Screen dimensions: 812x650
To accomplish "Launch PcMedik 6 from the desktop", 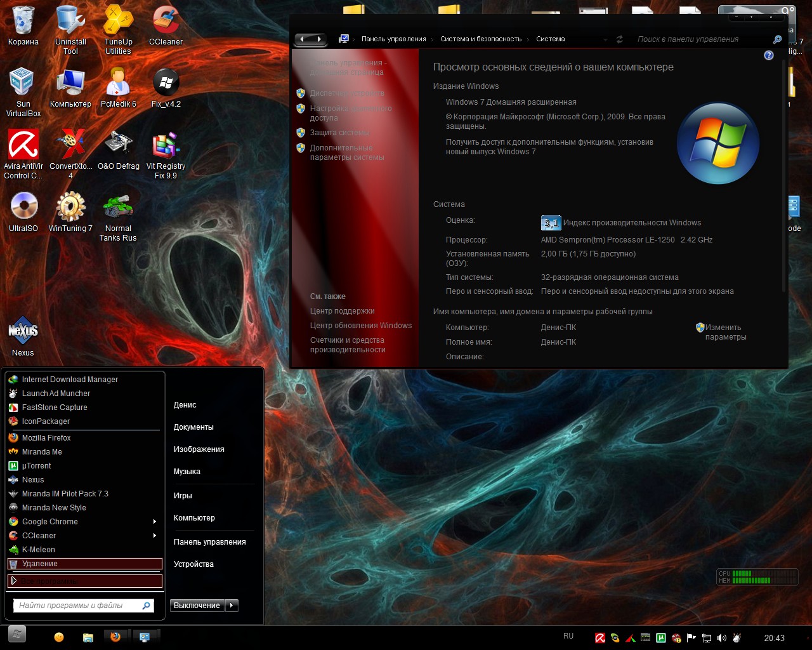I will [x=118, y=88].
